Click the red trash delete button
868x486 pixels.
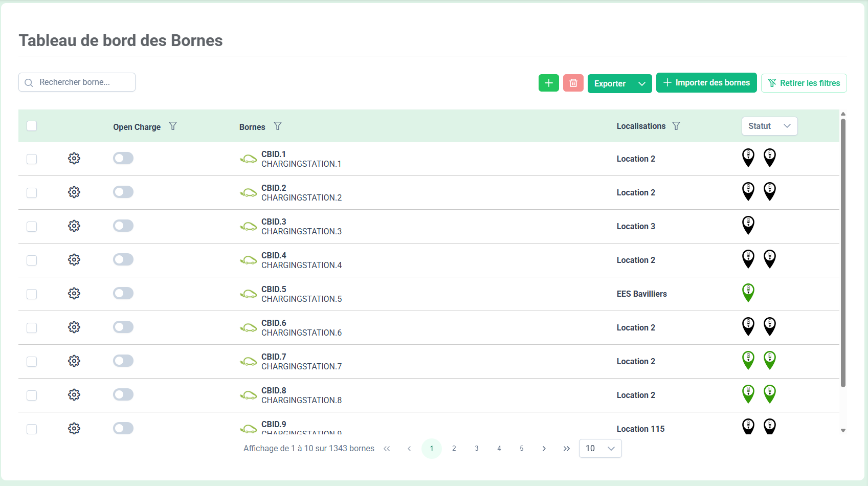(573, 83)
